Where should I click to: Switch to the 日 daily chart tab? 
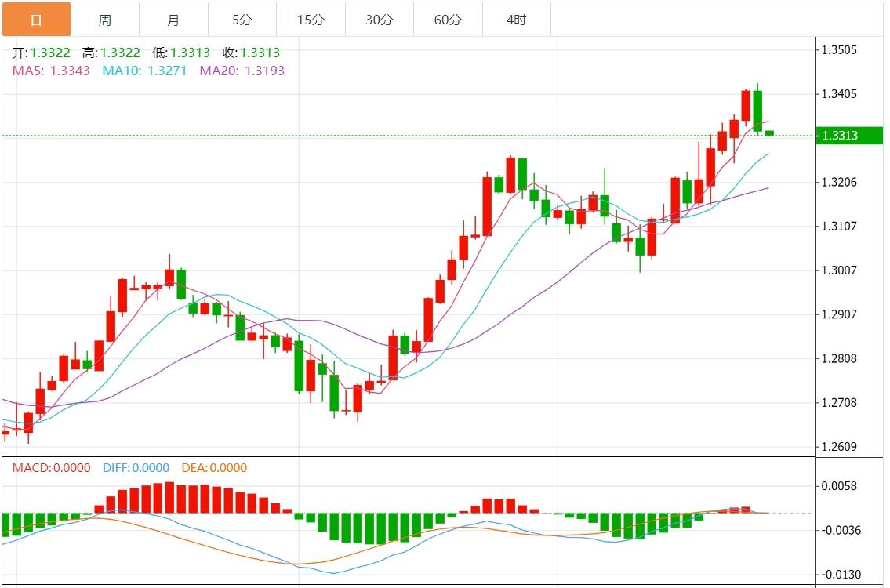(x=36, y=20)
